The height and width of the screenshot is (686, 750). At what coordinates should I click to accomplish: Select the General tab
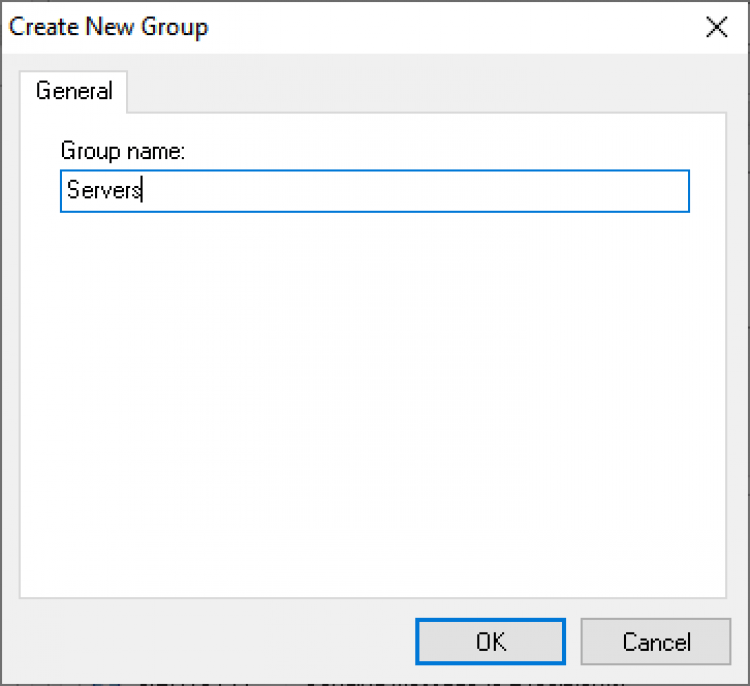(74, 91)
